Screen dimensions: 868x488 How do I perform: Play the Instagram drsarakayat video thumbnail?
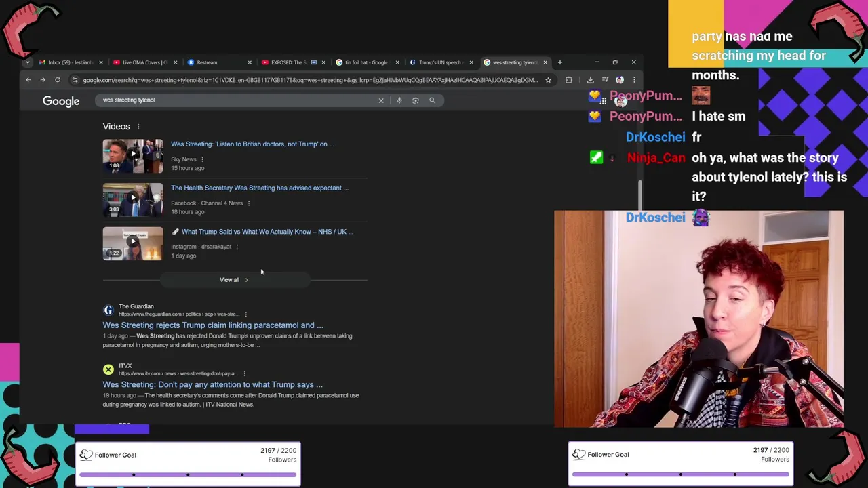click(x=133, y=243)
